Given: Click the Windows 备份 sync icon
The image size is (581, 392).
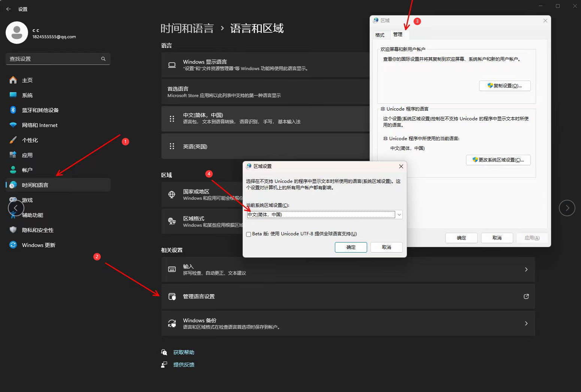Looking at the screenshot, I should [x=172, y=323].
